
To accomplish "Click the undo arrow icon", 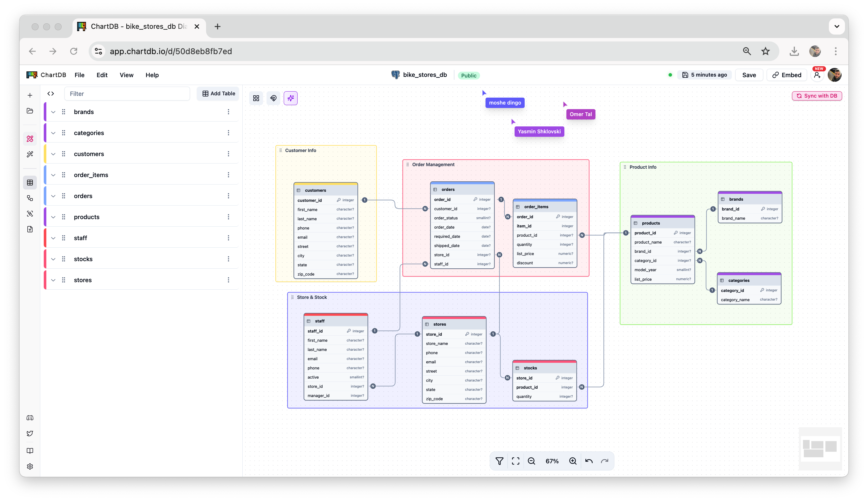I will pos(589,461).
